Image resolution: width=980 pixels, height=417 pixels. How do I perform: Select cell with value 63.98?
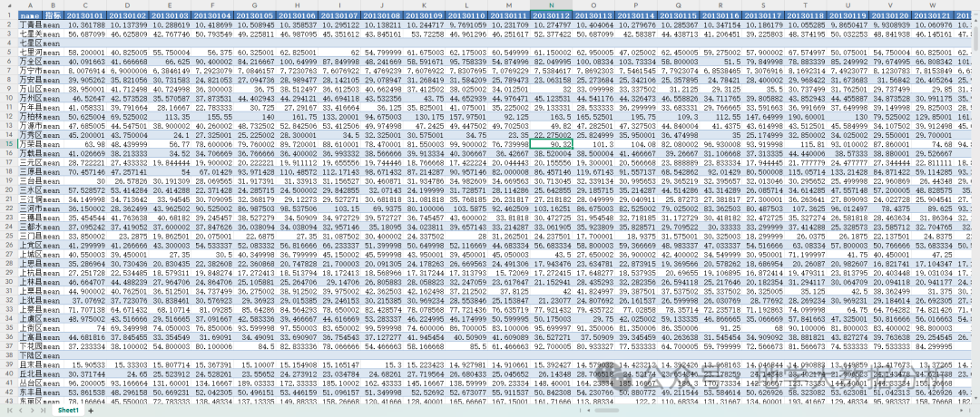click(85, 143)
